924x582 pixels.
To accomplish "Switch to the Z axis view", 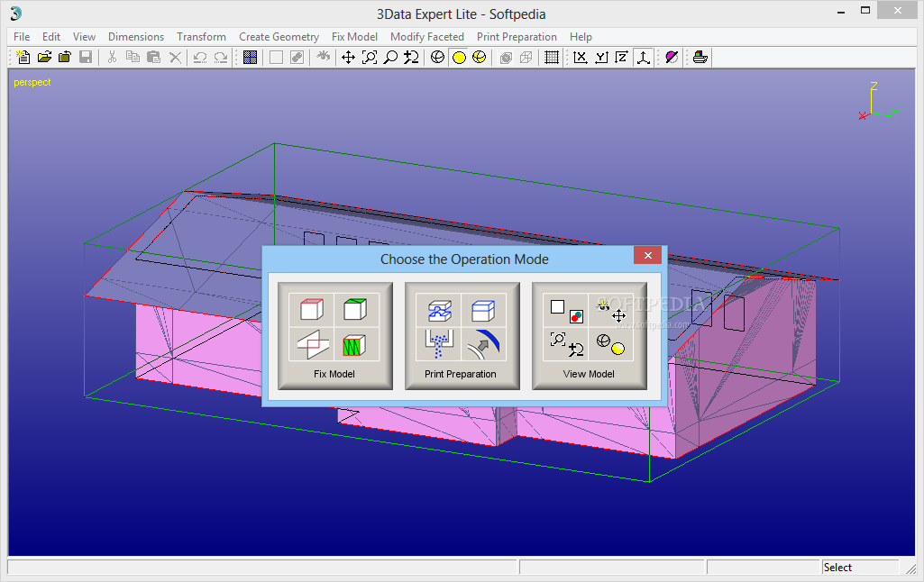I will click(622, 57).
